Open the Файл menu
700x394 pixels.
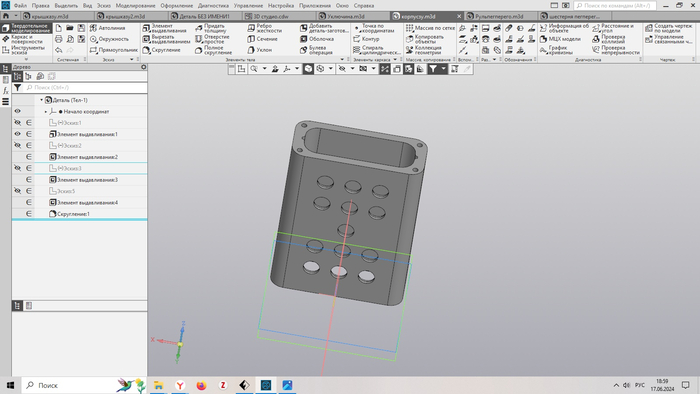coord(20,6)
